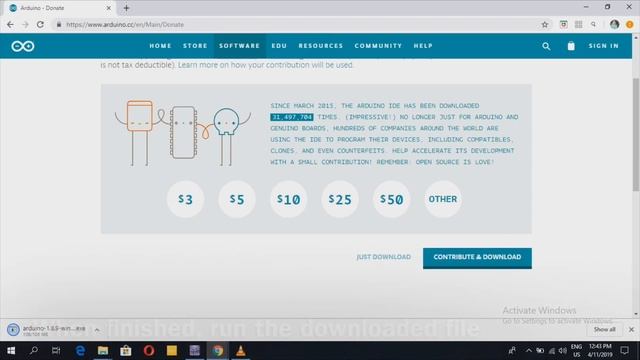Expand options for downloaded arduino exe
Screen dimensions: 640x360
point(97,330)
